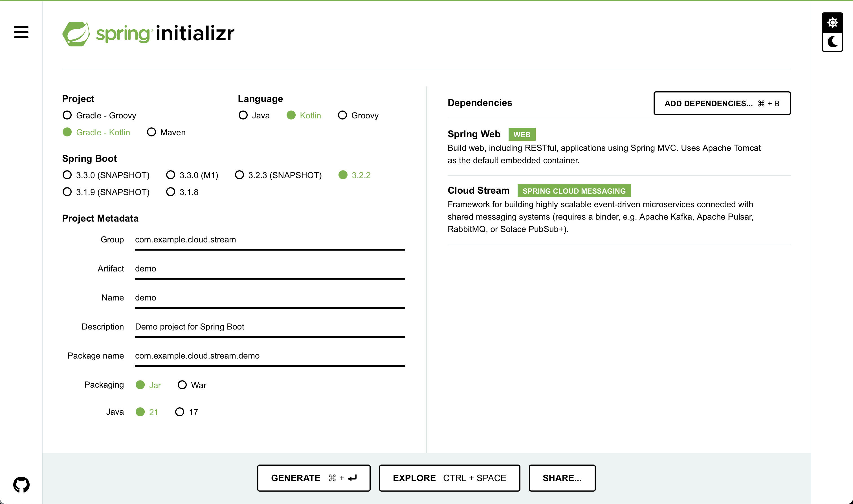Select Spring Boot 3.2.2
The width and height of the screenshot is (853, 504).
355,175
